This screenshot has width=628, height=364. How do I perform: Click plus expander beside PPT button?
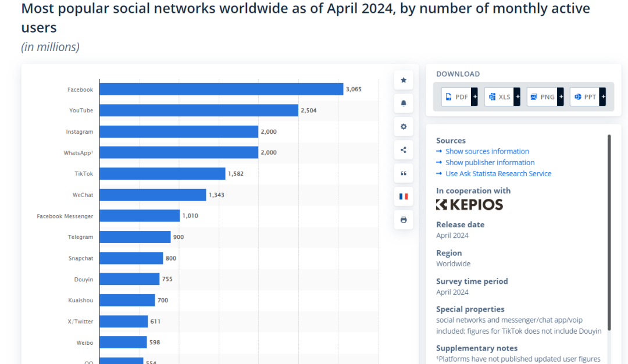[x=603, y=97]
